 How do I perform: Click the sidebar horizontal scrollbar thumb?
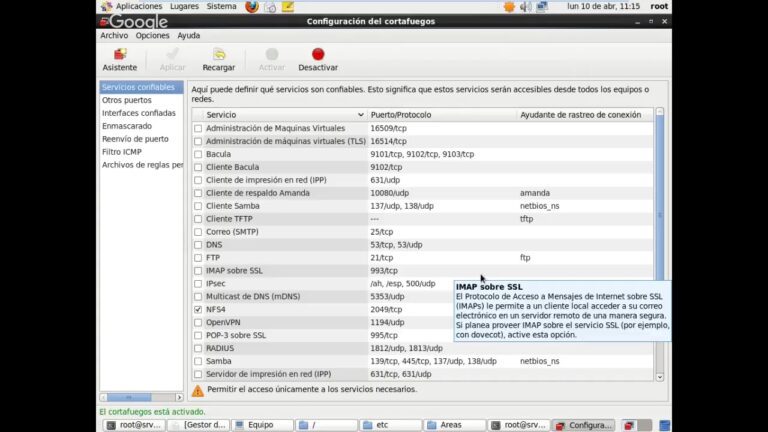(129, 397)
